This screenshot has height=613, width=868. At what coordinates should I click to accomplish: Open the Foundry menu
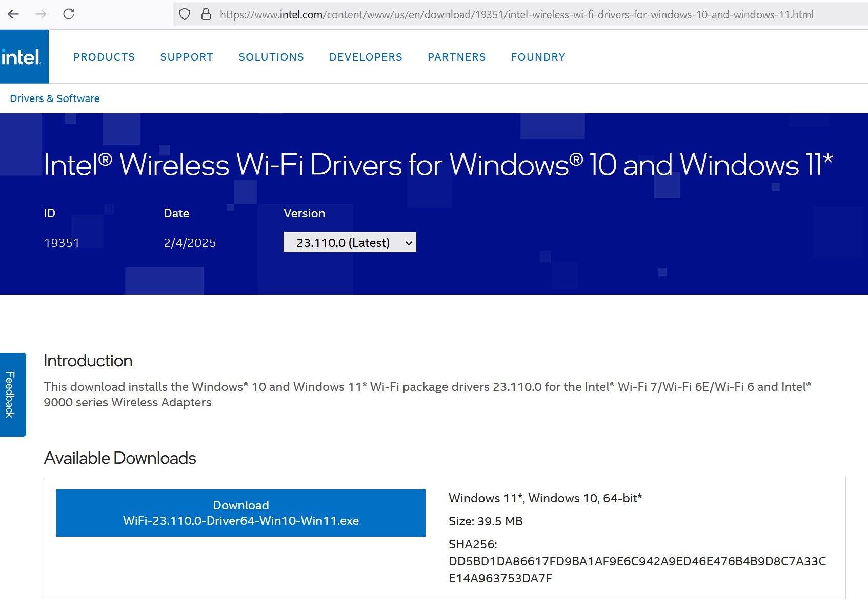pyautogui.click(x=538, y=57)
